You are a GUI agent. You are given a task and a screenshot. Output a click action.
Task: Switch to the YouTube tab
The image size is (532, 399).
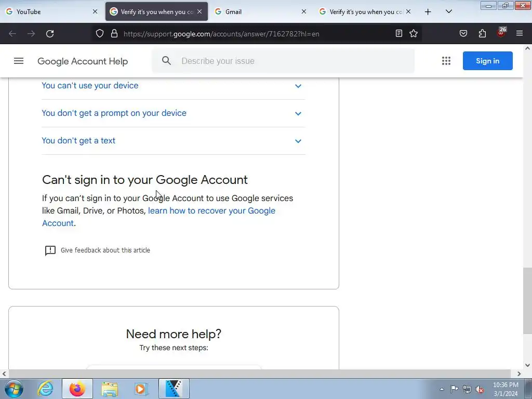click(52, 11)
